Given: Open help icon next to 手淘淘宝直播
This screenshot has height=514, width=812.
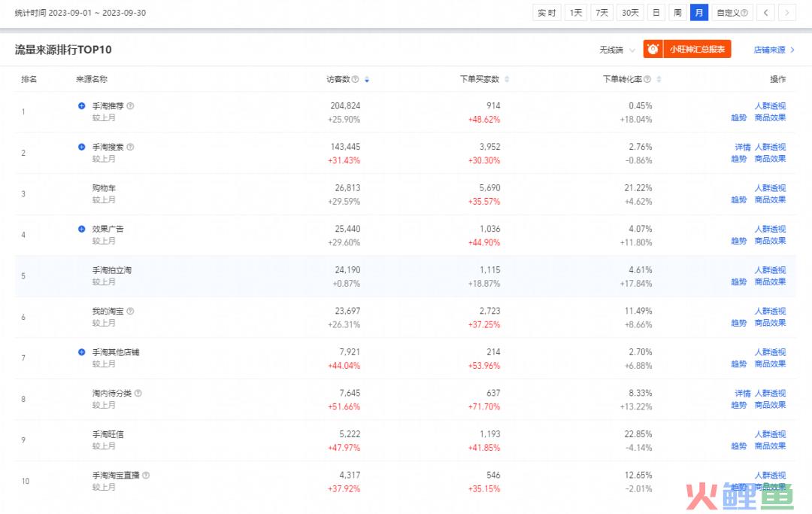Looking at the screenshot, I should [146, 475].
